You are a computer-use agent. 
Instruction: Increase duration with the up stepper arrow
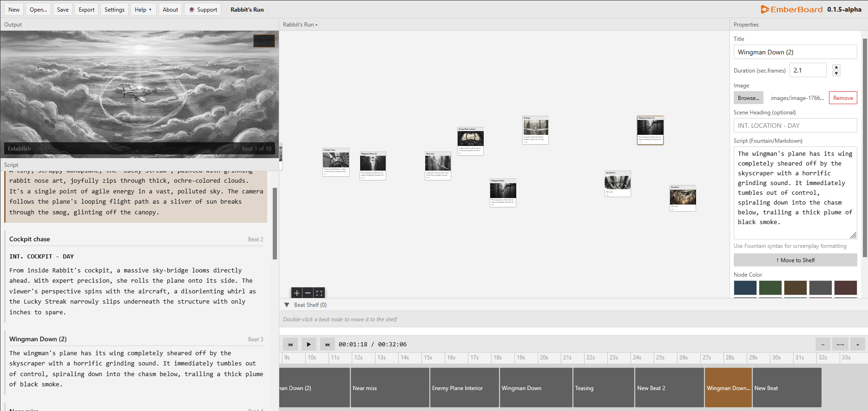click(836, 67)
